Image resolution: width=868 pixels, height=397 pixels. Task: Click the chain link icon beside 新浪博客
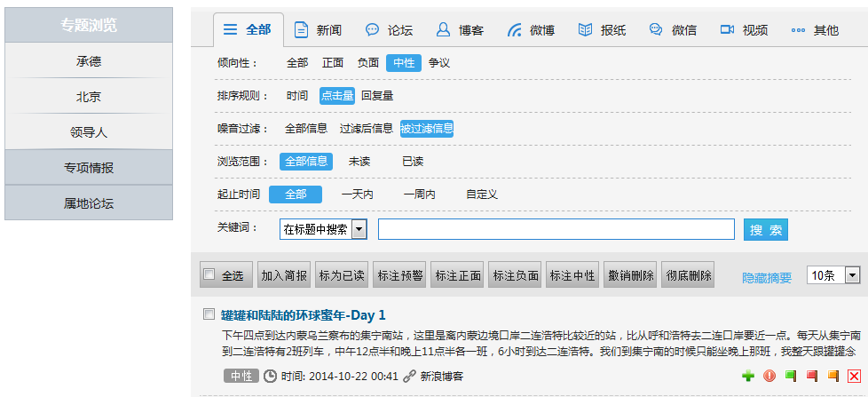pos(409,376)
